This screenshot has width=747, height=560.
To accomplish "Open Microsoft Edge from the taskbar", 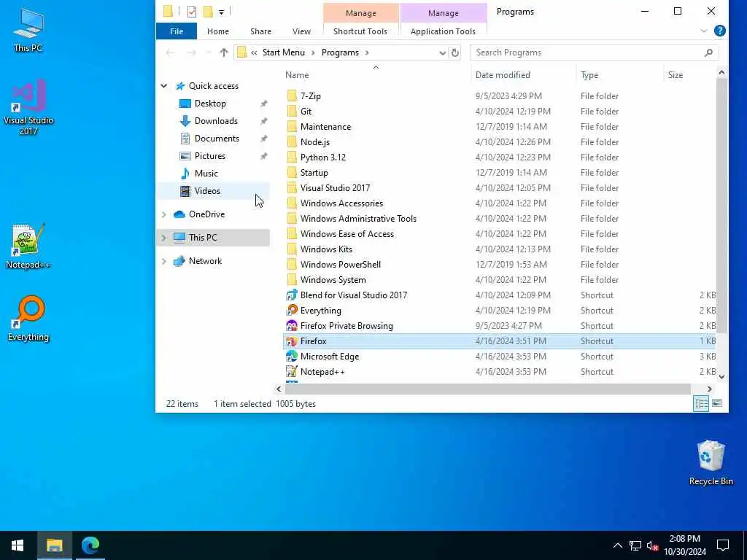I will coord(90,545).
